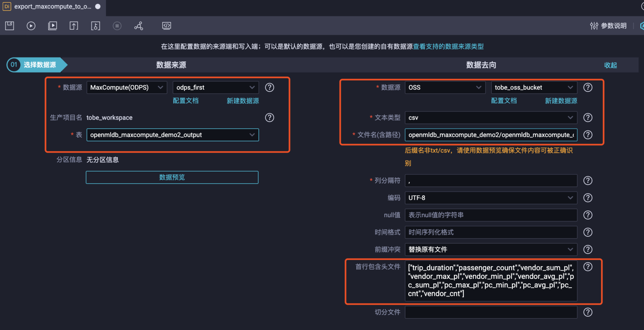Open odps_first datasource dropdown
644x330 pixels.
click(x=216, y=87)
